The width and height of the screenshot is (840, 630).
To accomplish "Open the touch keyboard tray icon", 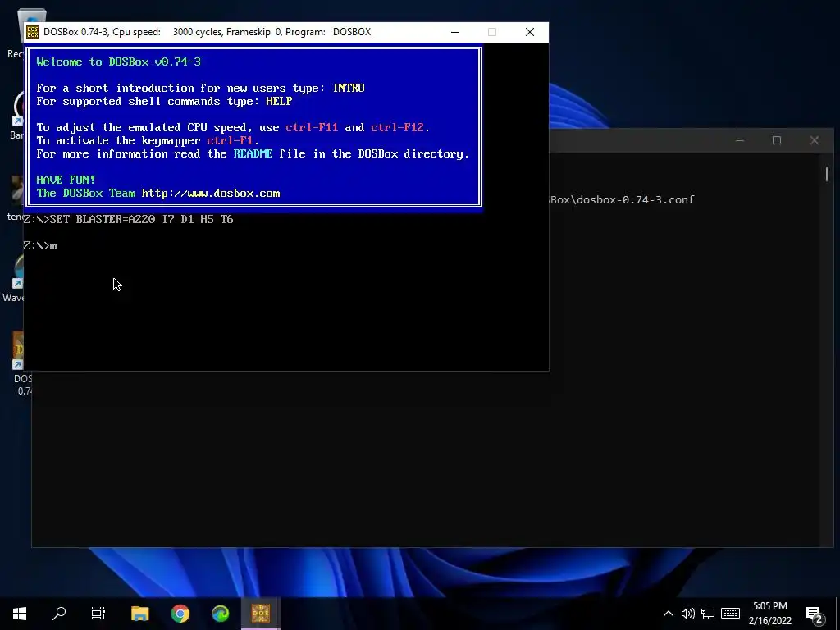I will pyautogui.click(x=730, y=614).
